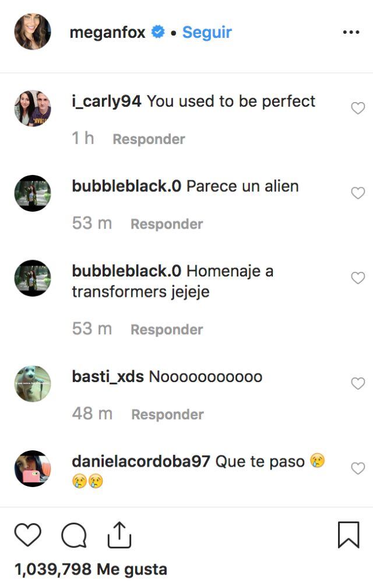Share the post via the share icon
Viewport: 373px width, 588px height.
pos(119,535)
